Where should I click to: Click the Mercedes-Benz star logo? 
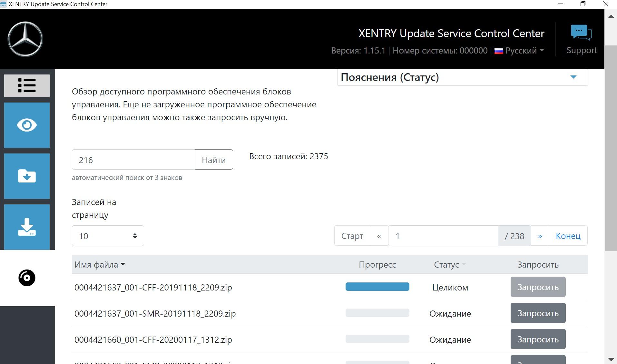coord(25,39)
